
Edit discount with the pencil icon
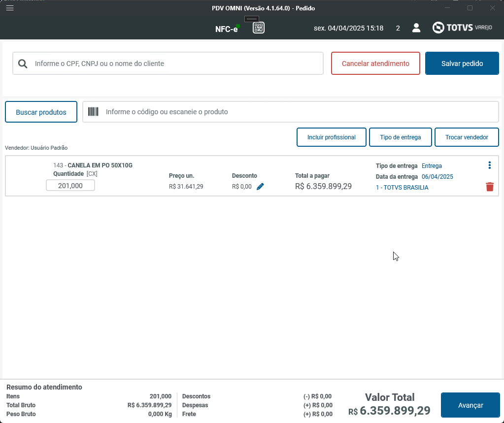pos(260,186)
